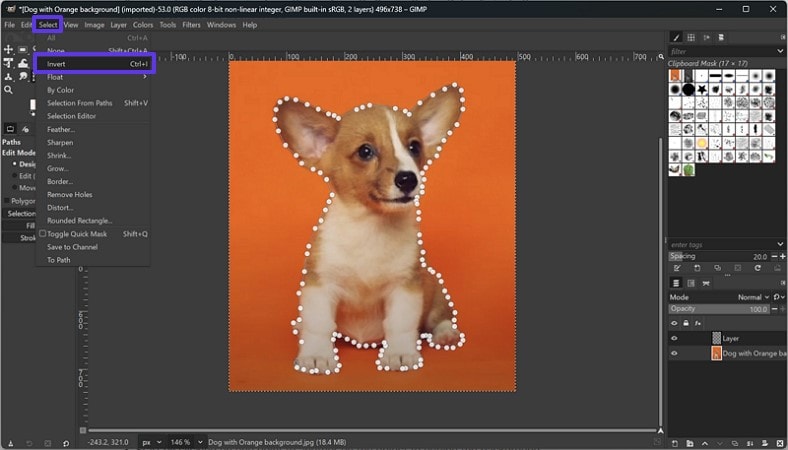Click the zoom image icon beside ruler
The width and height of the screenshot is (788, 450).
(661, 57)
